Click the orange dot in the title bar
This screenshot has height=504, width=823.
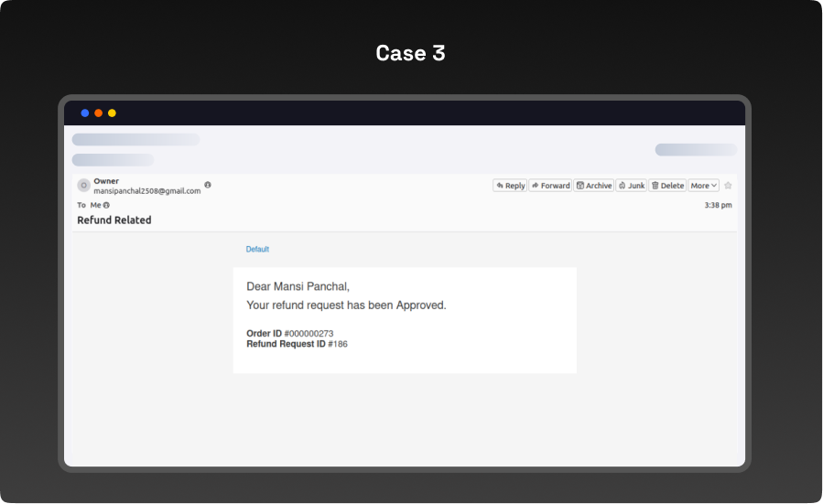click(x=98, y=113)
